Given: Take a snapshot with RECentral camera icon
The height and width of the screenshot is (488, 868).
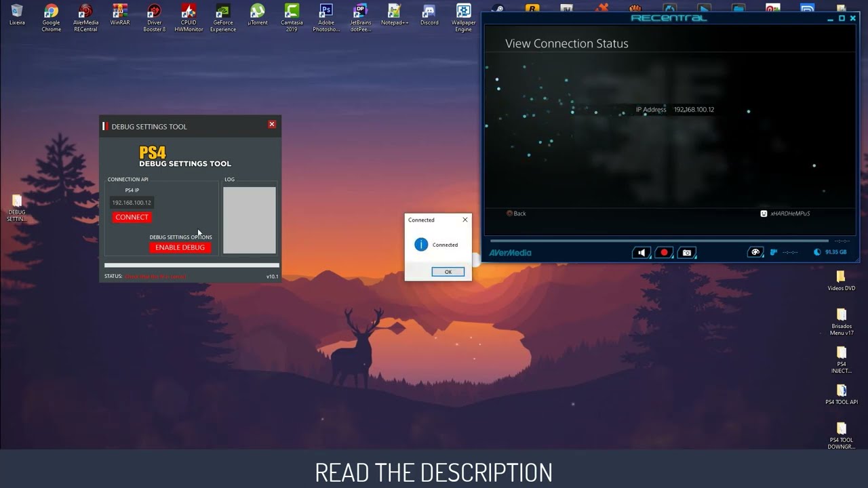Looking at the screenshot, I should point(687,253).
